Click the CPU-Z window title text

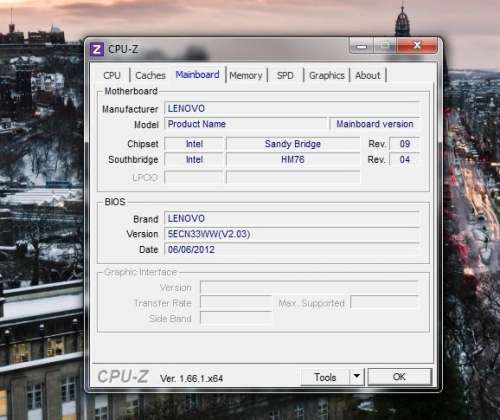[123, 49]
